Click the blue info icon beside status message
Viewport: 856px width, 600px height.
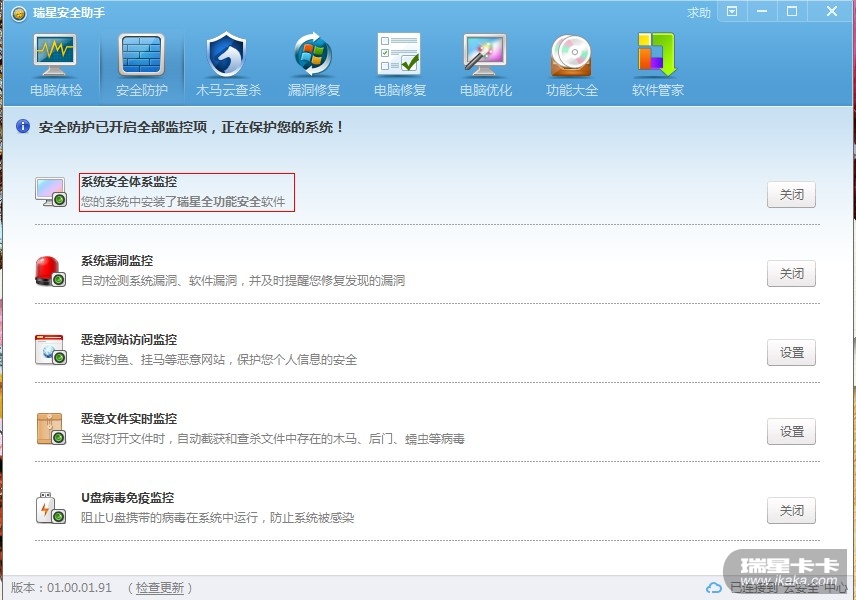[x=23, y=127]
